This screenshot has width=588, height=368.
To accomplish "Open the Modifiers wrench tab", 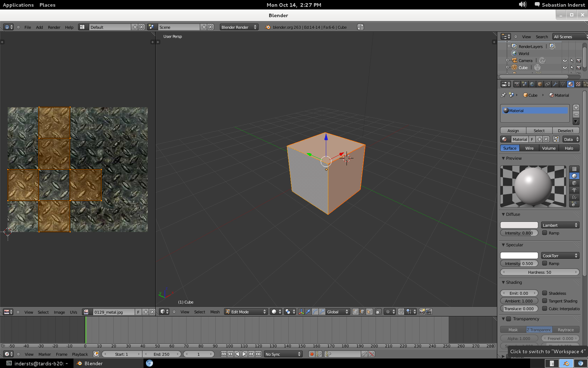I will 555,84.
